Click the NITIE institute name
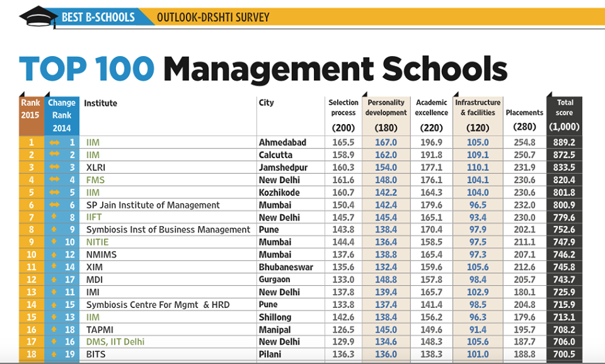Screen dimensions: 605x364 coord(97,242)
